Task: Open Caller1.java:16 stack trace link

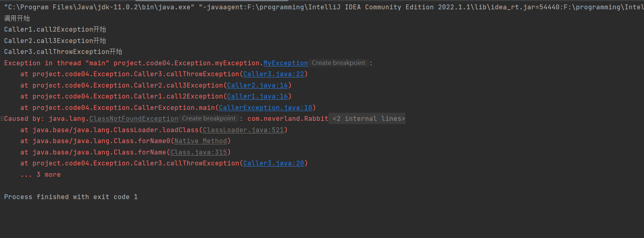Action: (257, 96)
